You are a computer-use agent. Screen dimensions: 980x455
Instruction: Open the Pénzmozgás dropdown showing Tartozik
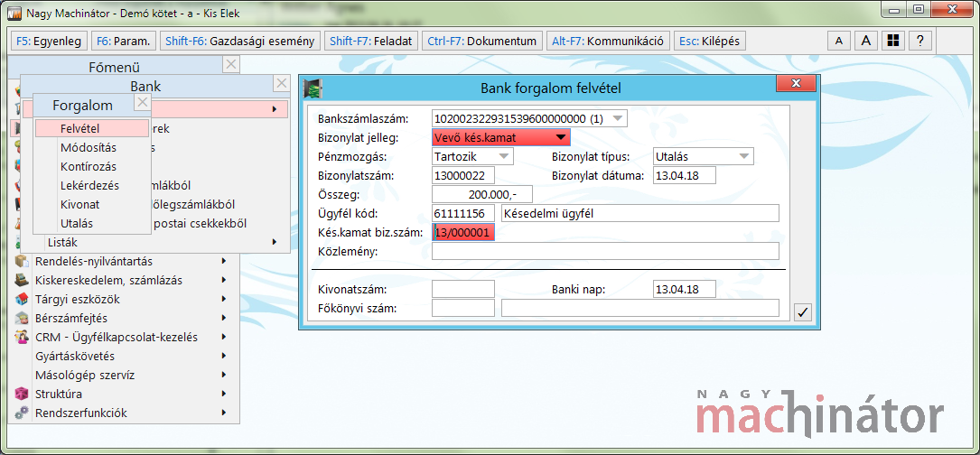504,155
